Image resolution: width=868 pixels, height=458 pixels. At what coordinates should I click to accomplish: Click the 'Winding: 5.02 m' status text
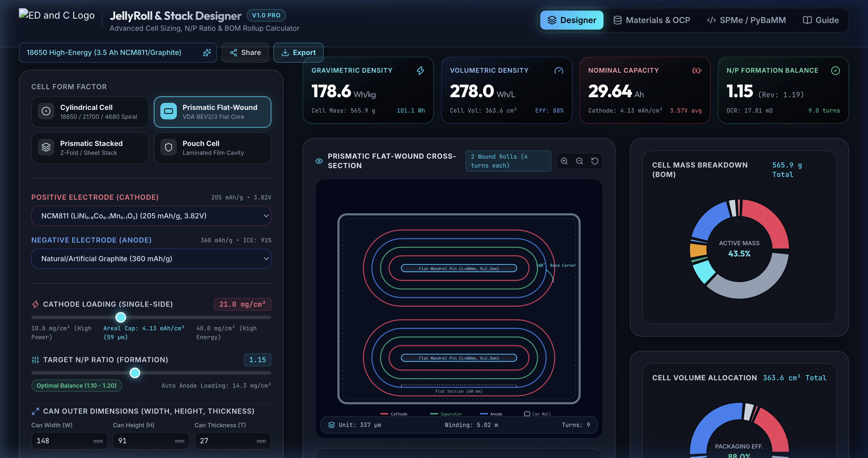tap(471, 425)
